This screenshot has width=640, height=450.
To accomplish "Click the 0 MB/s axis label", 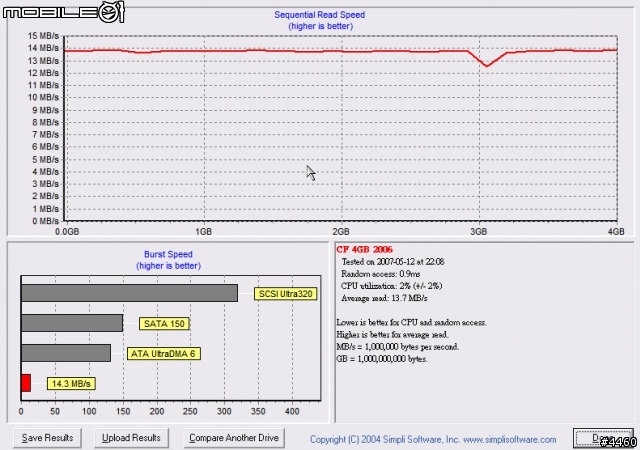I will coord(45,221).
